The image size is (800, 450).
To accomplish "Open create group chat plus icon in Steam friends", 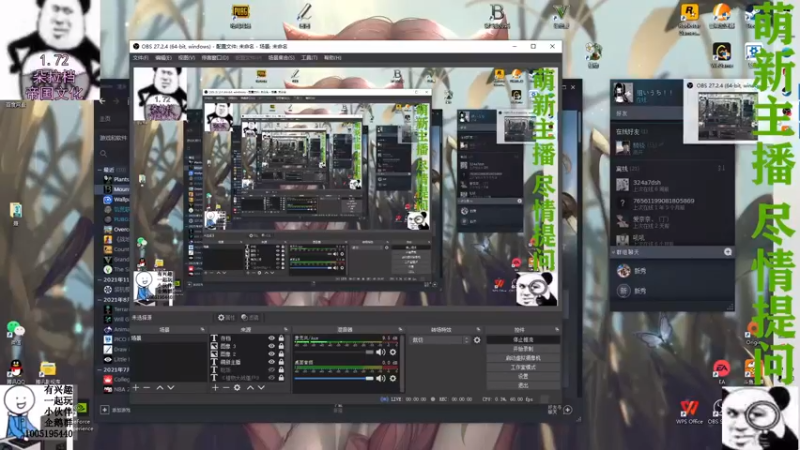I will (x=728, y=252).
